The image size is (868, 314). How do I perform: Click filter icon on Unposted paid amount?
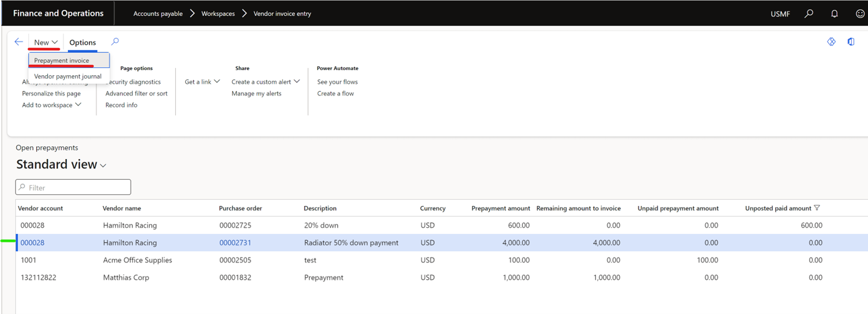817,208
